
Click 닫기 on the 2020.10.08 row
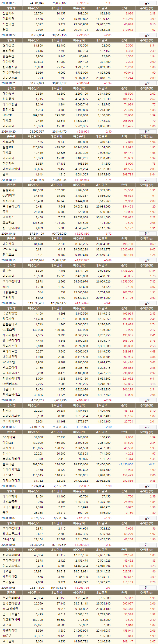point(147,486)
